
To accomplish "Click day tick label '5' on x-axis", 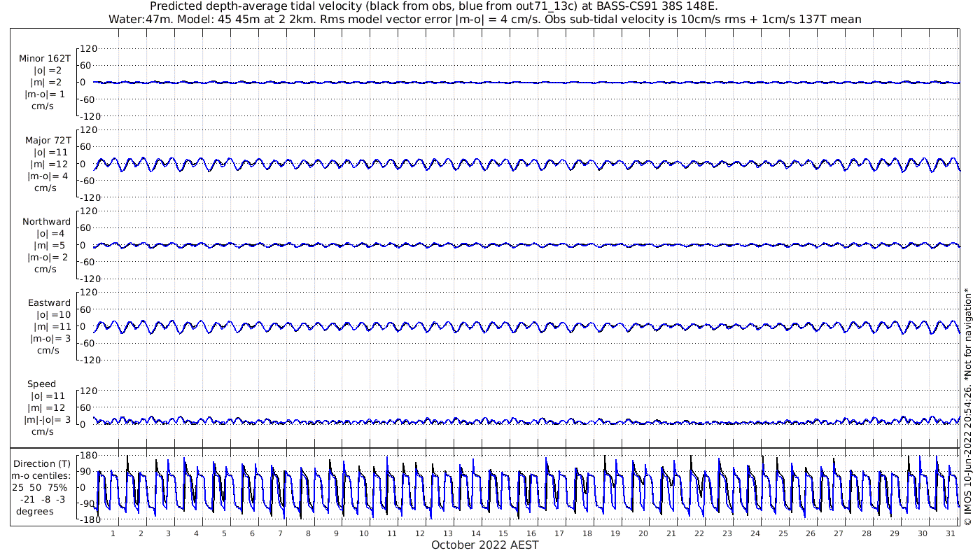I will pyautogui.click(x=225, y=533).
